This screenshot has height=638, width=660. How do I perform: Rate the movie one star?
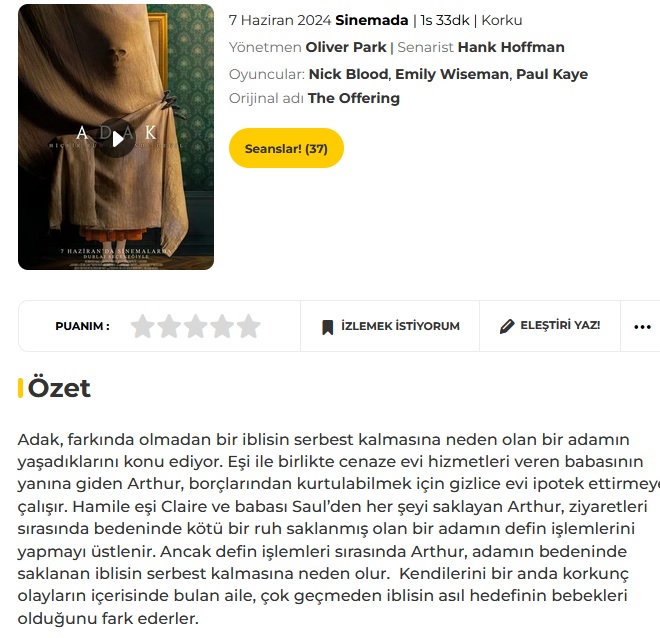click(143, 326)
